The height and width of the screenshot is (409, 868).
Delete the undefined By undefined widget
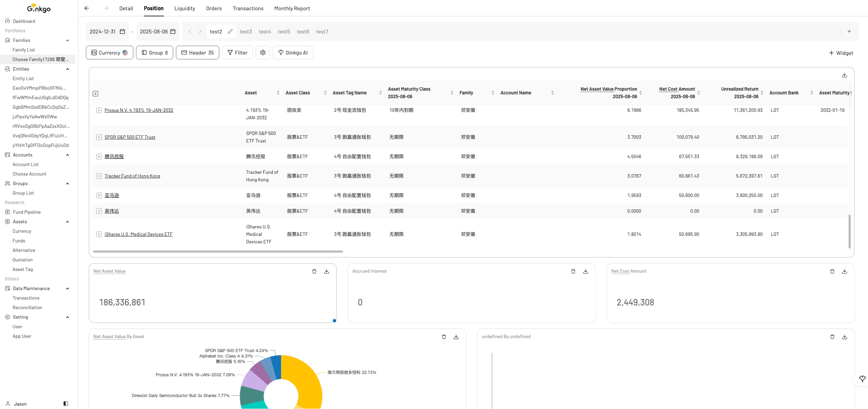click(832, 336)
